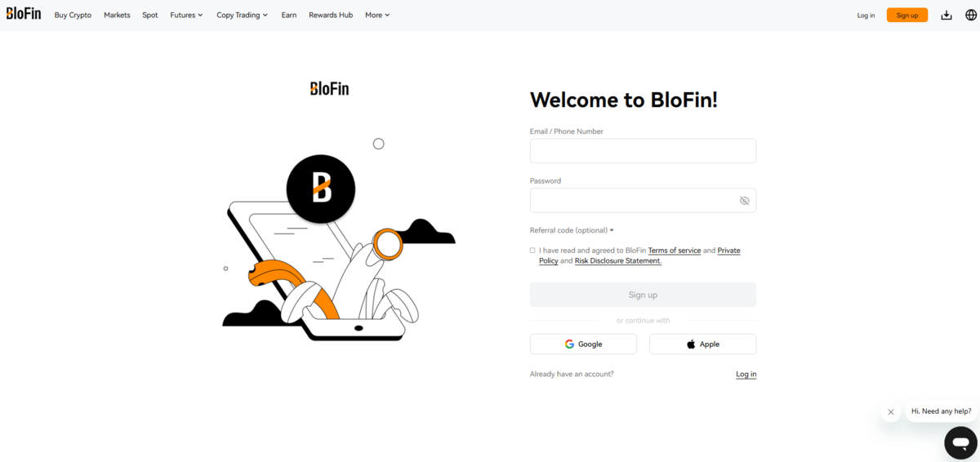Click the download app icon
This screenshot has width=980, height=462.
click(x=947, y=16)
